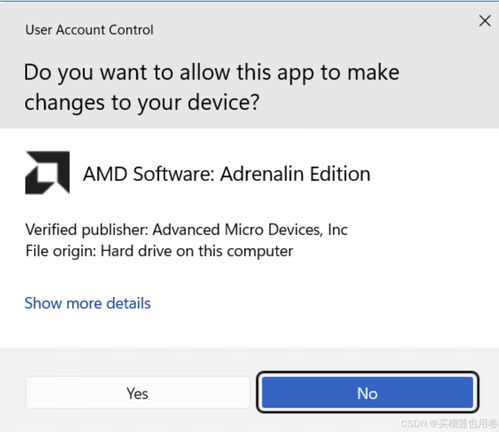Click the 'changes to your device?' heading line
Image resolution: width=499 pixels, height=432 pixels.
point(142,103)
